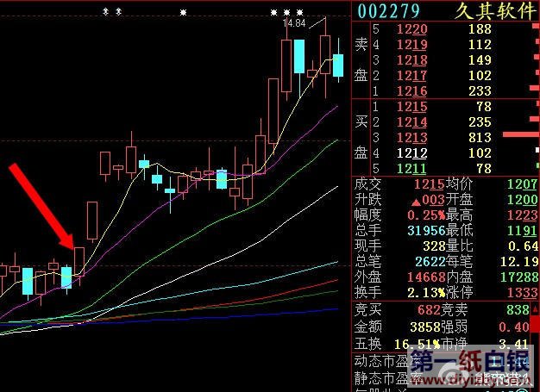
Task: Click the 换手 turnover rate 2.13%
Action: (426, 293)
